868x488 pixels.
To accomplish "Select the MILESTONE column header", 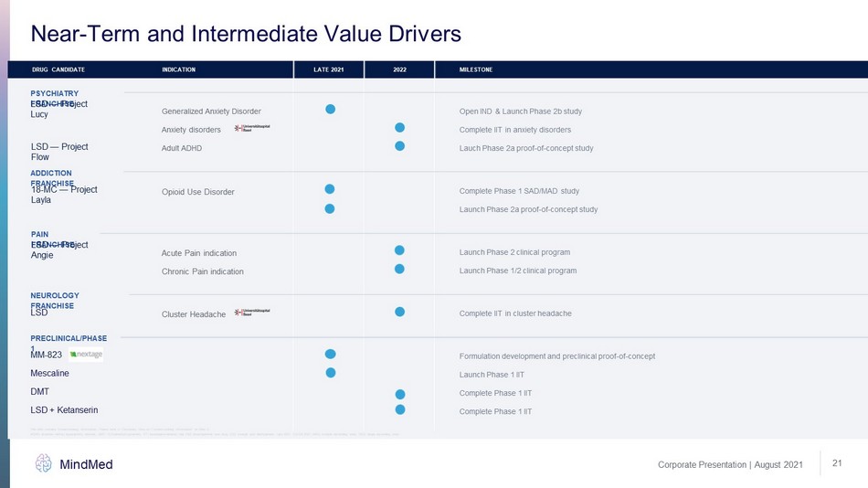I will pos(475,69).
